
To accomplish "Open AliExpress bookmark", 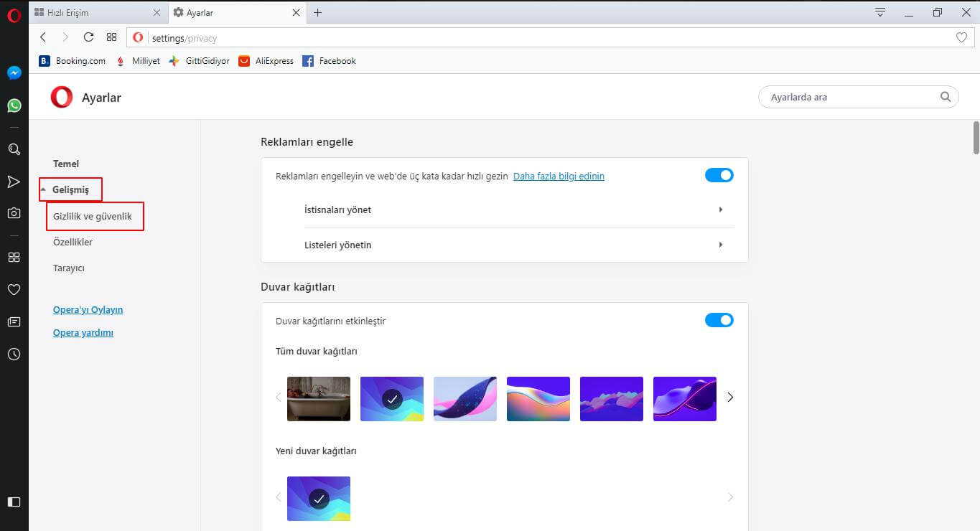I will tap(266, 61).
